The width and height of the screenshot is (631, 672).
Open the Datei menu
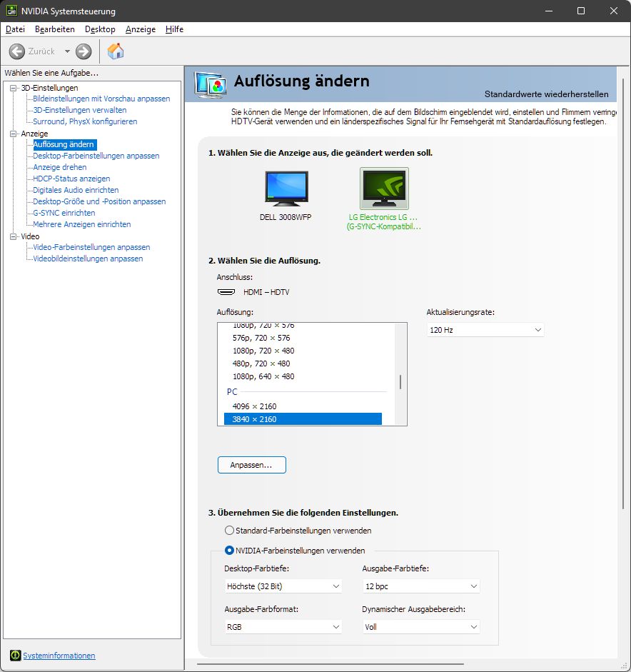pyautogui.click(x=16, y=29)
